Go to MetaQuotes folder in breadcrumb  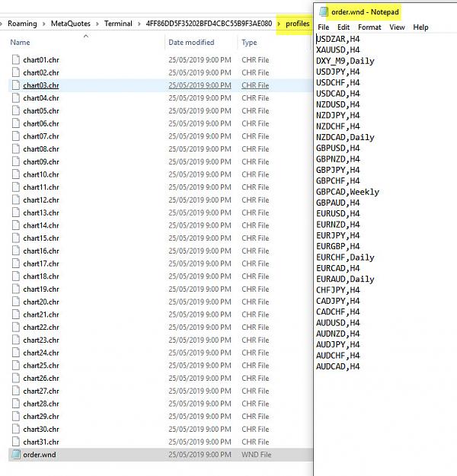pyautogui.click(x=70, y=24)
